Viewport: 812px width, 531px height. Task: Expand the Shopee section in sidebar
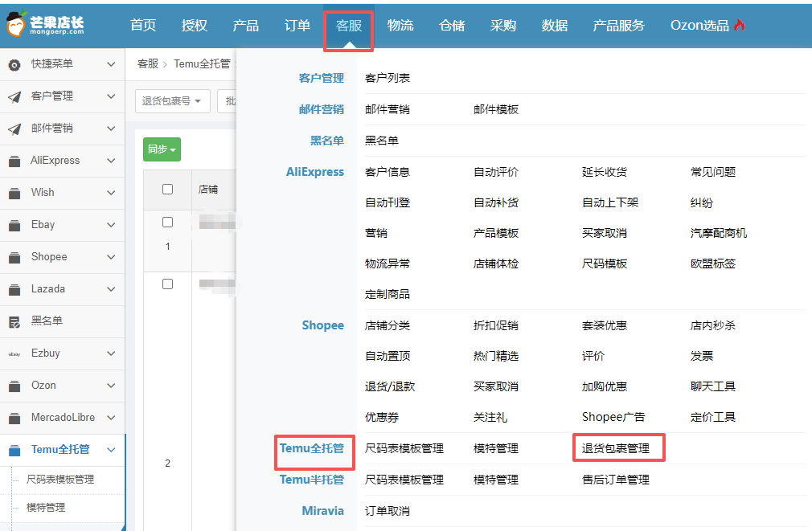pos(111,257)
